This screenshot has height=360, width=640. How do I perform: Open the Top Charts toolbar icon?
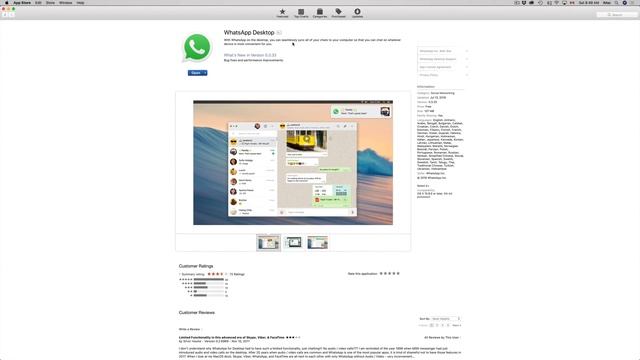point(301,12)
